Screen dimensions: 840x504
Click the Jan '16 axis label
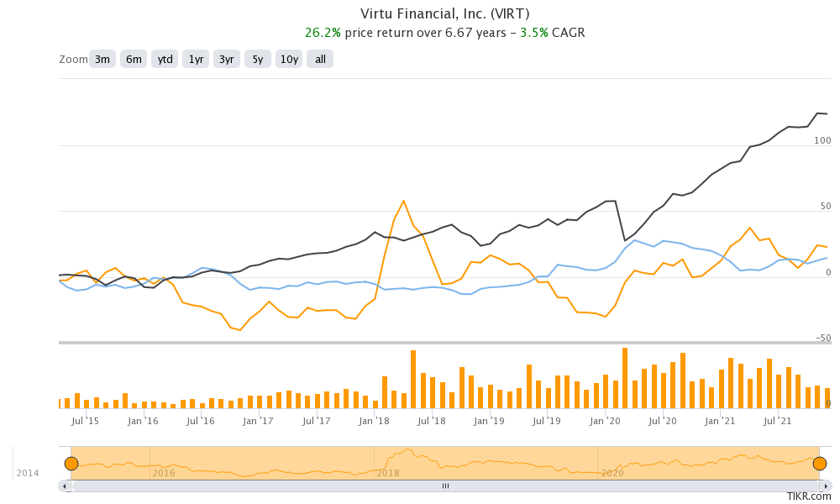[x=143, y=421]
